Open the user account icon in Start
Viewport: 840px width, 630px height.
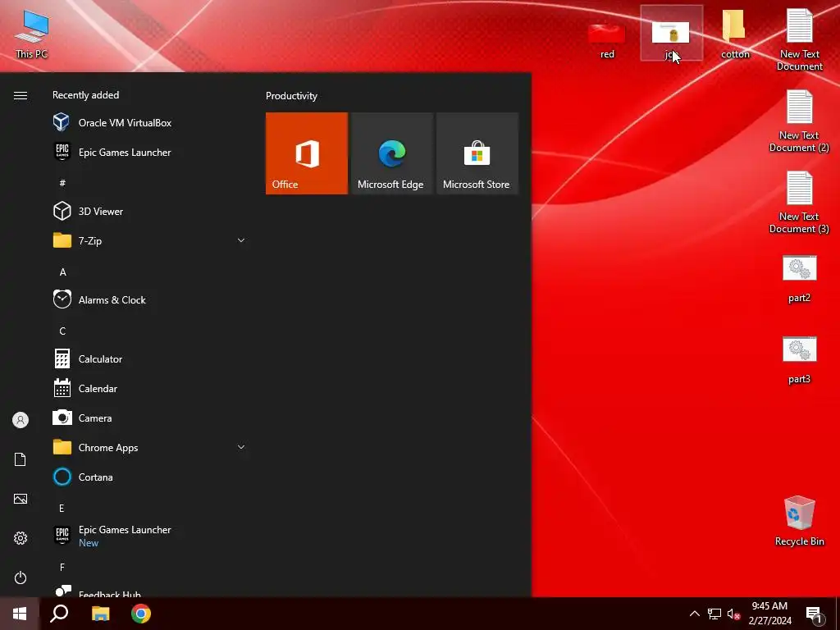pos(21,420)
